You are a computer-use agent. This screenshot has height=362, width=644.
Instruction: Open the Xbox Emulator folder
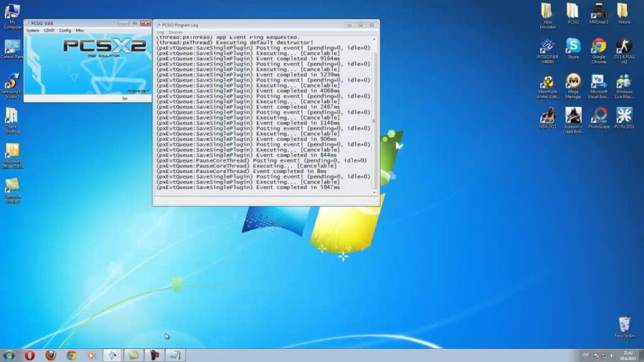[x=548, y=16]
